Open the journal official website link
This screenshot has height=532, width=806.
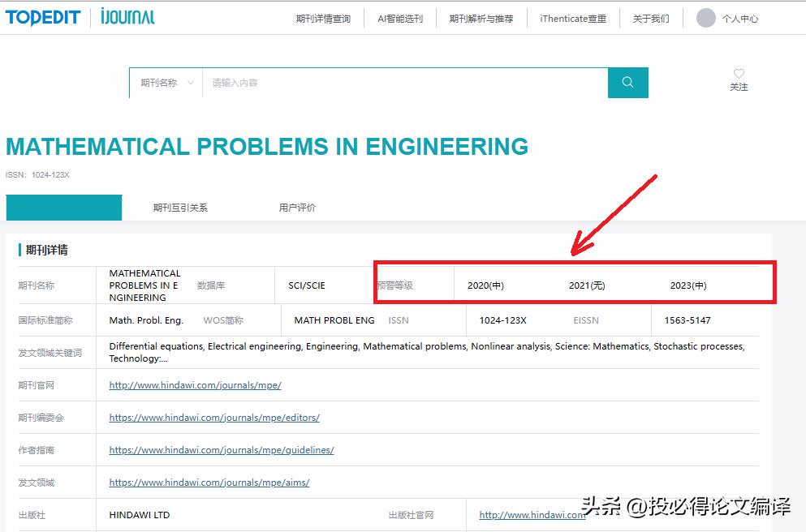(x=195, y=385)
